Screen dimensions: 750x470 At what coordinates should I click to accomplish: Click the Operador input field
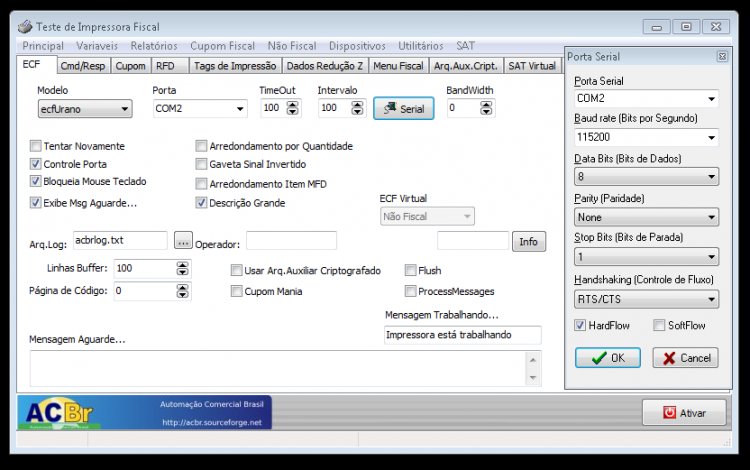click(291, 240)
